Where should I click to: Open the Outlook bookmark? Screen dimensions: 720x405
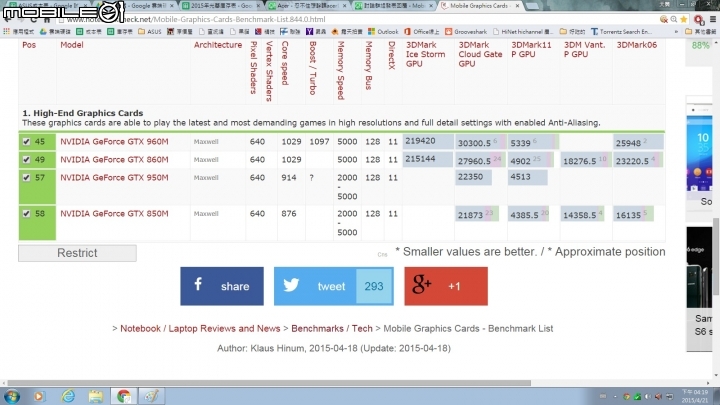[x=383, y=32]
